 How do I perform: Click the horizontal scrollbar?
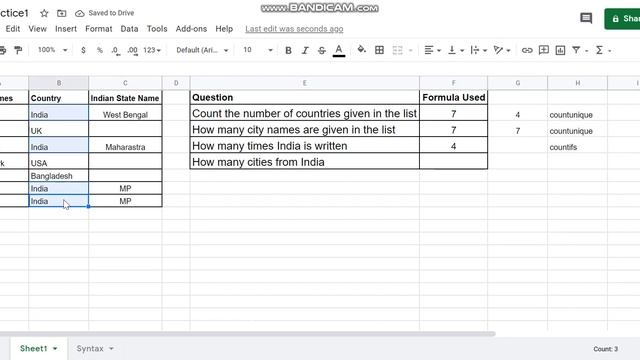(247, 334)
